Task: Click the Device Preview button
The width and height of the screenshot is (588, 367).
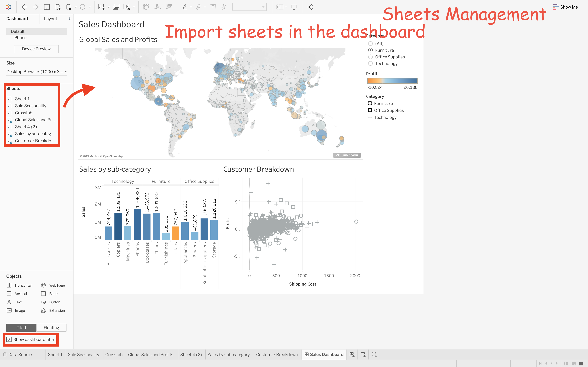Action: click(x=36, y=49)
